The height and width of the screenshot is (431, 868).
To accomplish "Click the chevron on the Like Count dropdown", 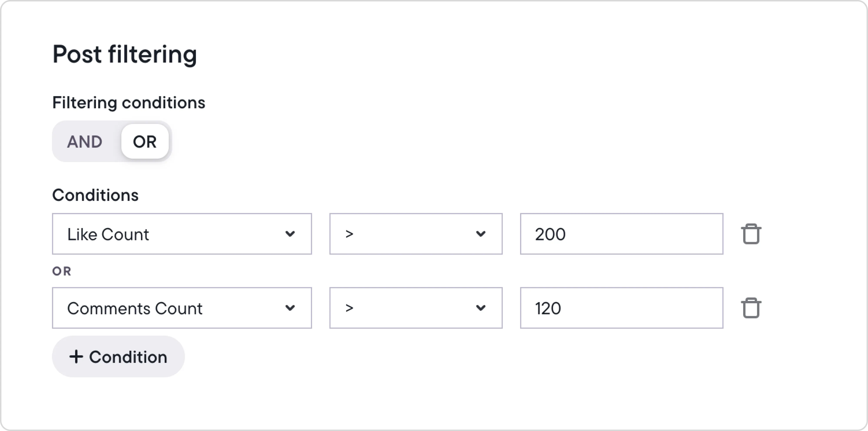I will 290,234.
